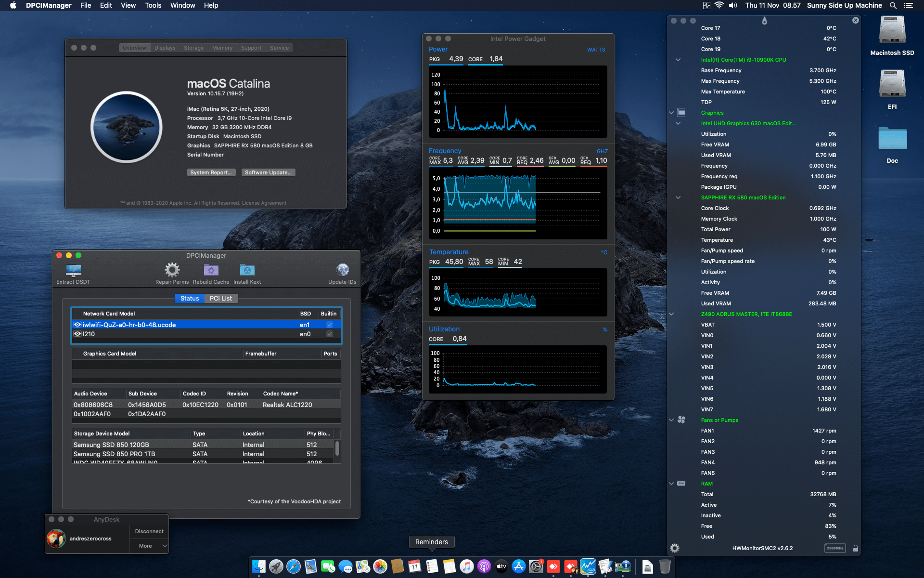
Task: Click the 2500MHz badge in HWMonitor footer
Action: point(835,548)
